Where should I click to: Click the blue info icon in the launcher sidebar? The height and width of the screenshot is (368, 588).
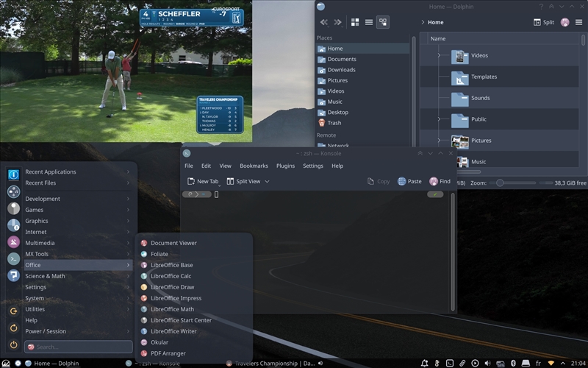pos(13,174)
